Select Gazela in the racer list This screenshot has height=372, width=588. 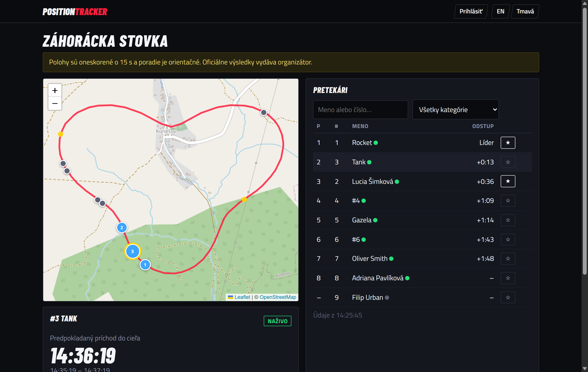click(362, 220)
